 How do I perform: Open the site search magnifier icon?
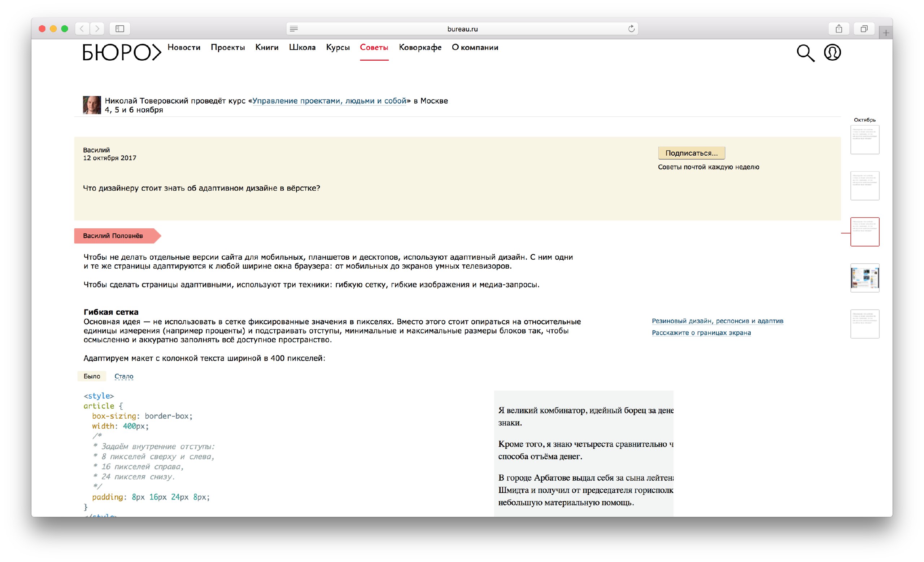(x=805, y=53)
